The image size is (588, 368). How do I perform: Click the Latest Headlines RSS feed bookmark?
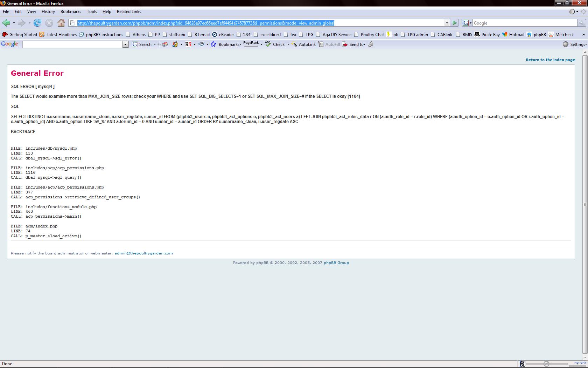(x=58, y=35)
